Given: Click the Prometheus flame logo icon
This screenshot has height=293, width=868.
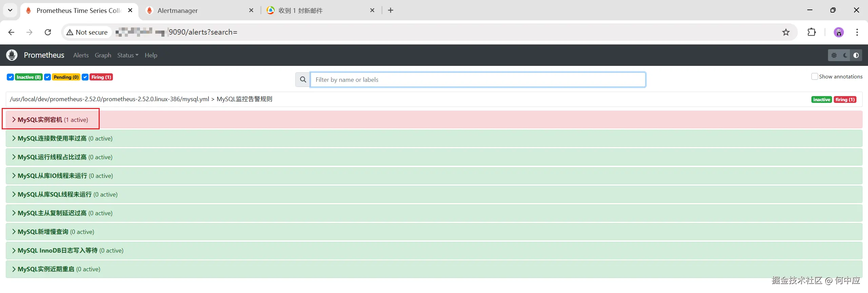Looking at the screenshot, I should pyautogui.click(x=12, y=55).
